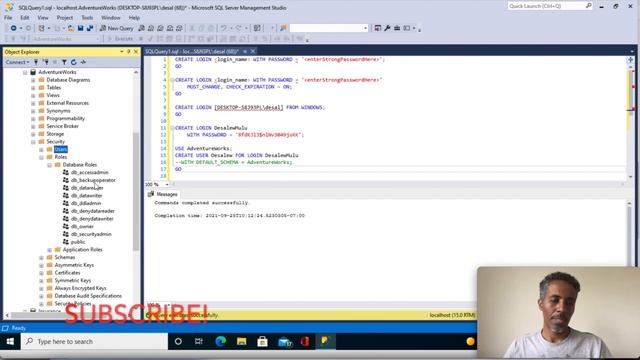Click the Find in Files icon beside search box
640x360 pixels.
pyautogui.click(x=283, y=28)
